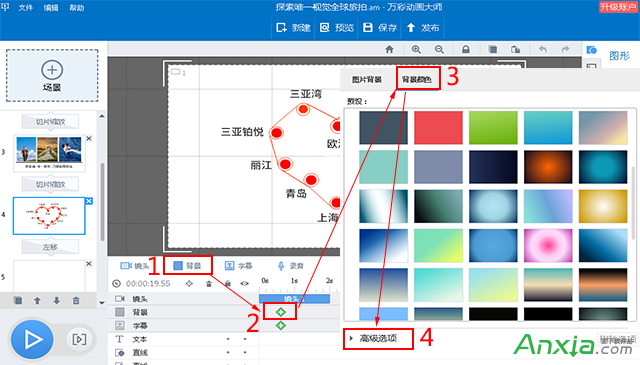The height and width of the screenshot is (365, 640).
Task: Click the 切片缩放 transition above scene 4
Action: 50,184
